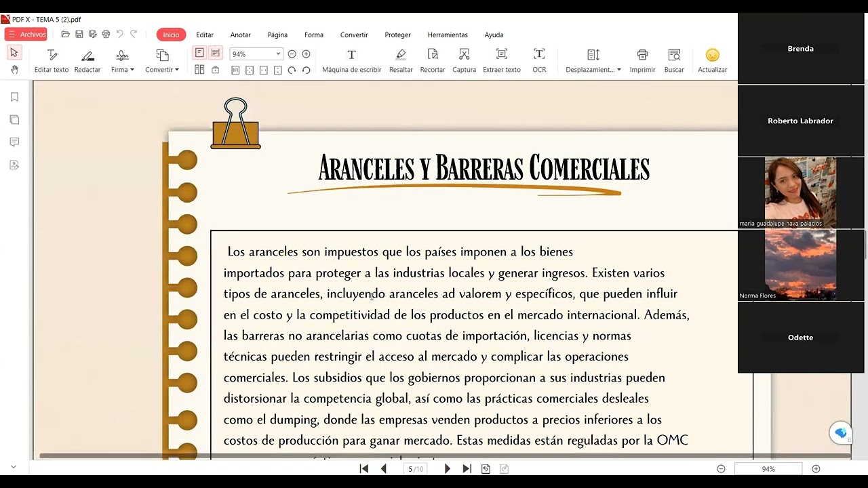Click the open file folder icon
This screenshot has height=488, width=868.
coord(66,35)
